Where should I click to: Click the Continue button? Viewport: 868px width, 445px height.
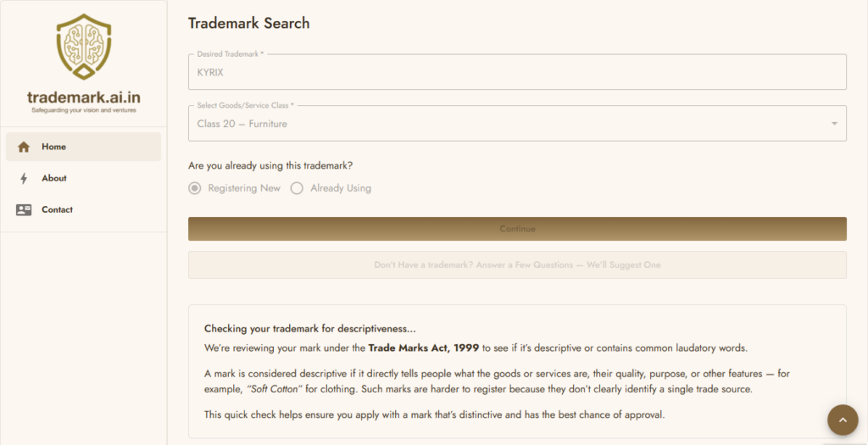pyautogui.click(x=517, y=229)
